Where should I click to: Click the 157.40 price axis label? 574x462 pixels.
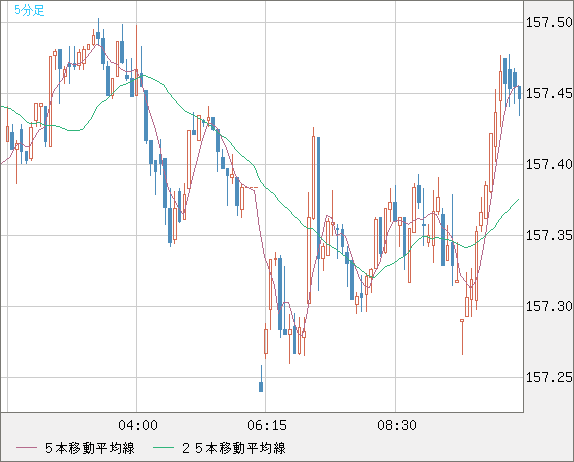[x=549, y=164]
